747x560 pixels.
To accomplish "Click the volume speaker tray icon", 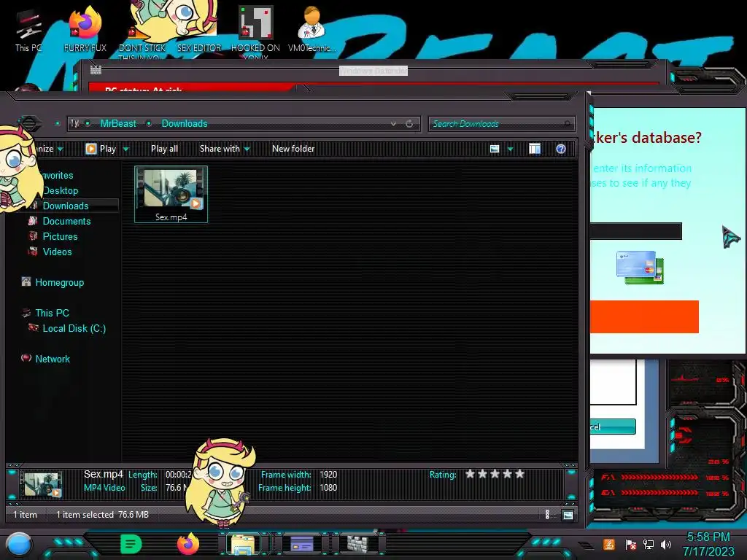I will [666, 544].
